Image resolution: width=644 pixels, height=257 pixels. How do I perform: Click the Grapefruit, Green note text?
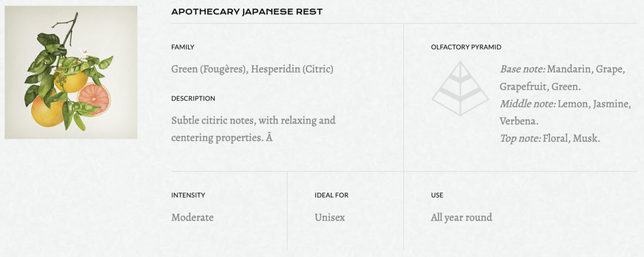tap(540, 87)
